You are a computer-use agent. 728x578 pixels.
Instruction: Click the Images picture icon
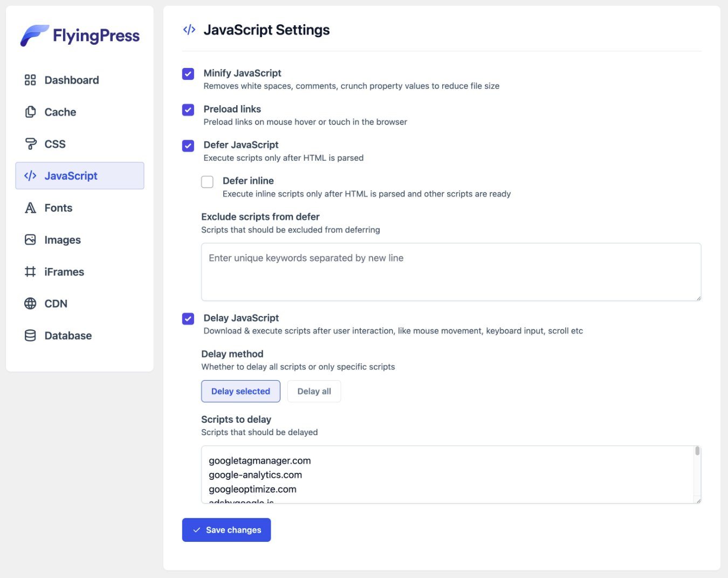coord(30,239)
